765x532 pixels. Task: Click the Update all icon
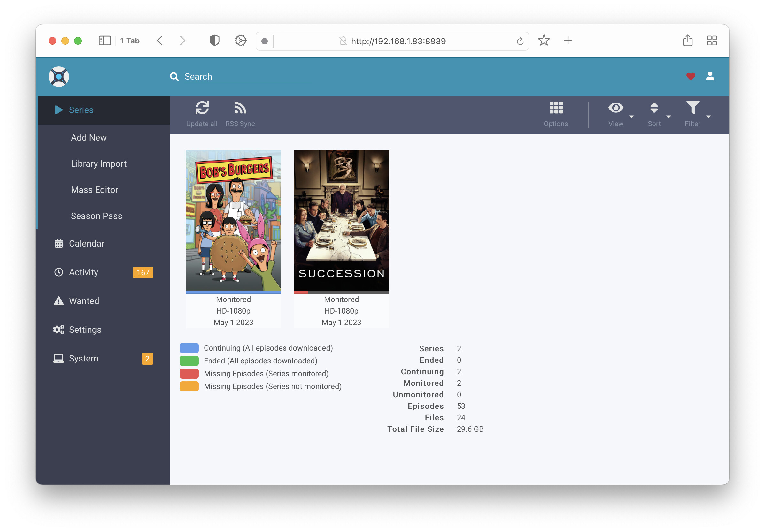[x=202, y=108]
